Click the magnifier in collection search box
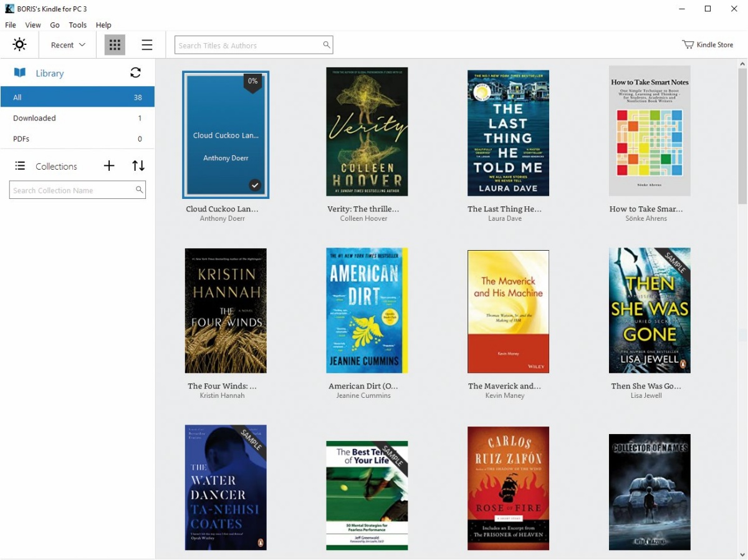 pos(139,190)
